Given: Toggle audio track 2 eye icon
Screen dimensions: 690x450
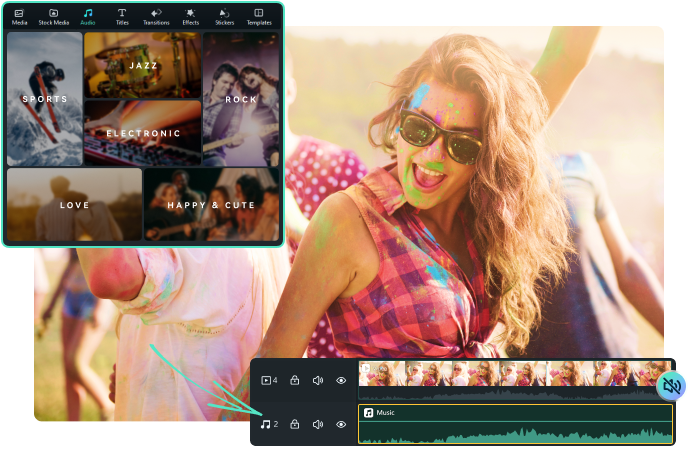Looking at the screenshot, I should (x=341, y=424).
